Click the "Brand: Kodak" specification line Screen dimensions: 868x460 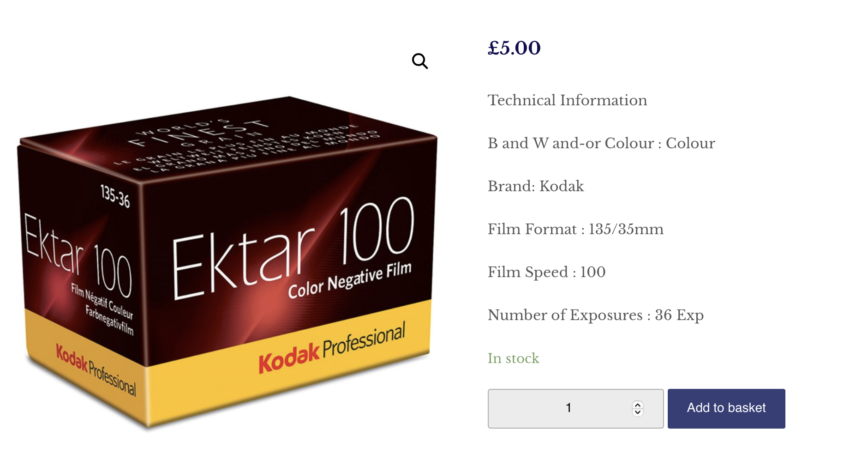(536, 186)
